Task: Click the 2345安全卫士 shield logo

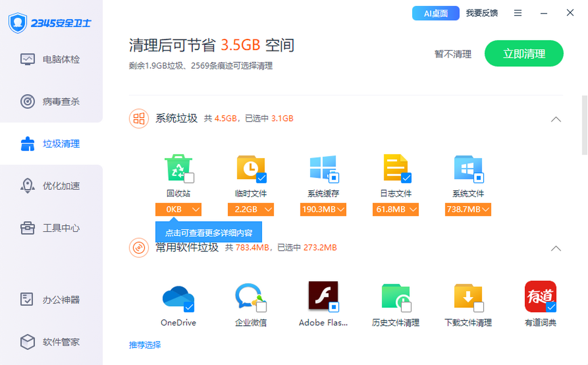Action: [x=18, y=23]
